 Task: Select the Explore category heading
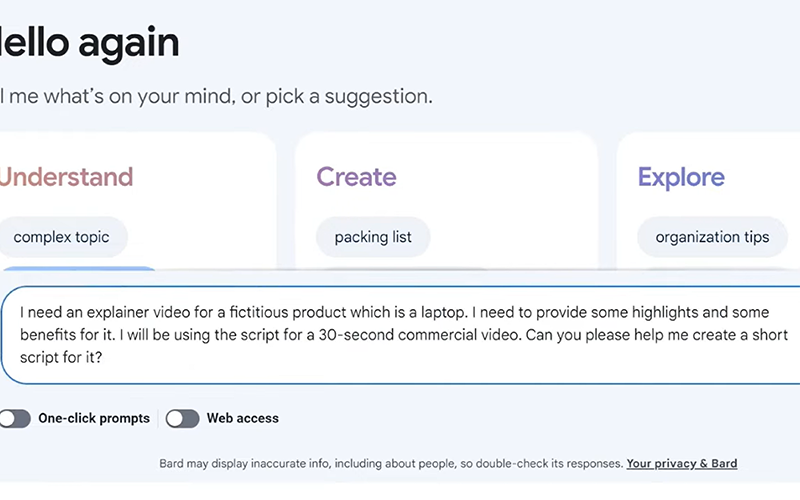pyautogui.click(x=681, y=178)
